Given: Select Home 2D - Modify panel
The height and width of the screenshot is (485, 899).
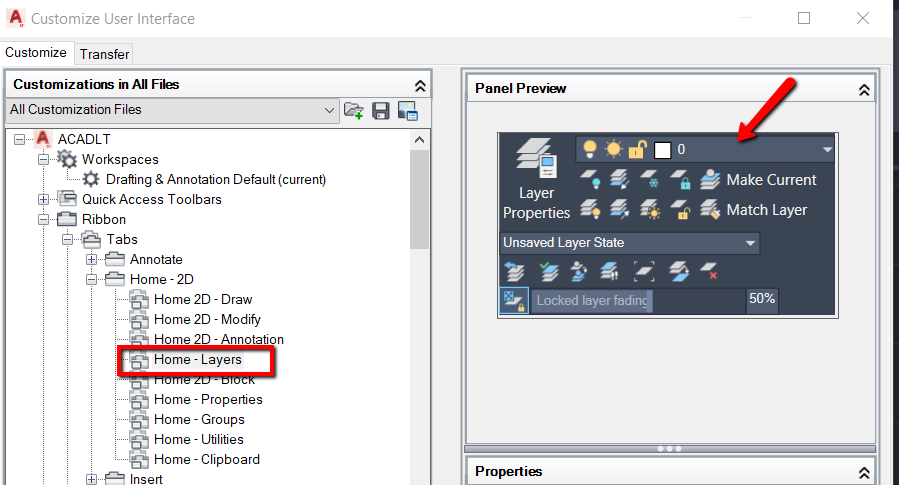Looking at the screenshot, I should pos(207,319).
